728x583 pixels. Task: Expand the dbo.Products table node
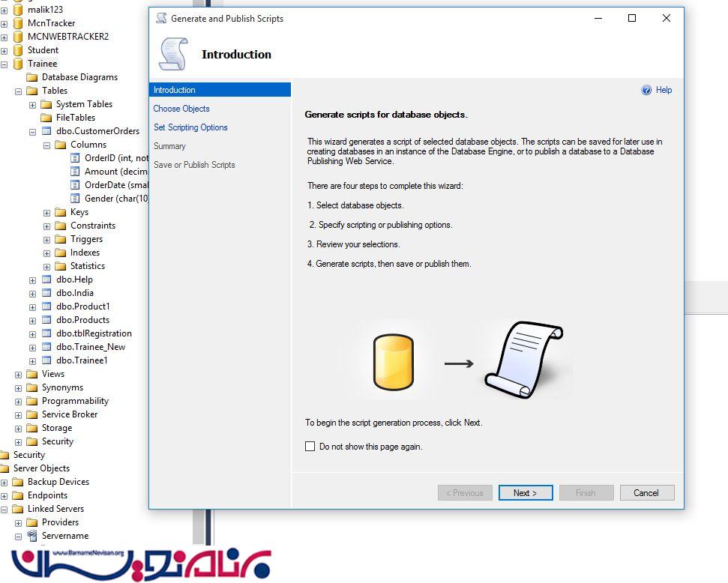(32, 320)
